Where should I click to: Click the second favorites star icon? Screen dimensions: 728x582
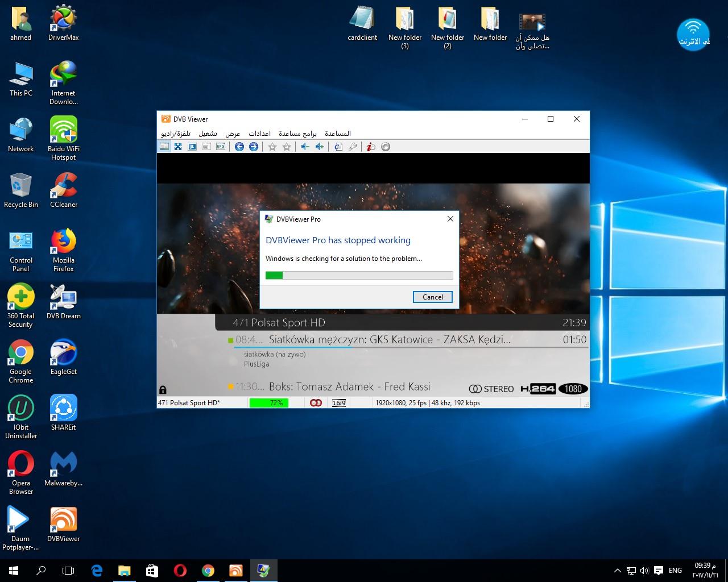[287, 147]
